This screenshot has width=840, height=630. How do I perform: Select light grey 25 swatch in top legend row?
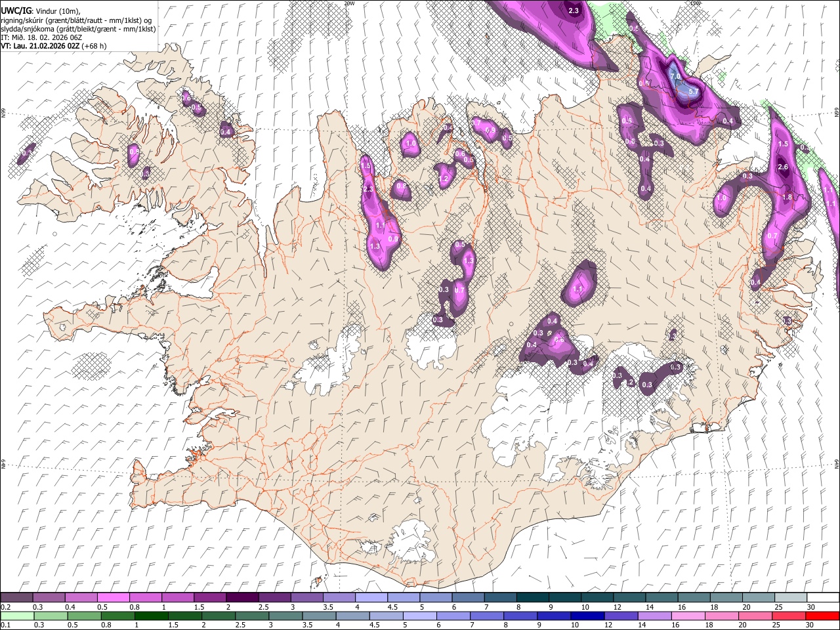pos(790,598)
